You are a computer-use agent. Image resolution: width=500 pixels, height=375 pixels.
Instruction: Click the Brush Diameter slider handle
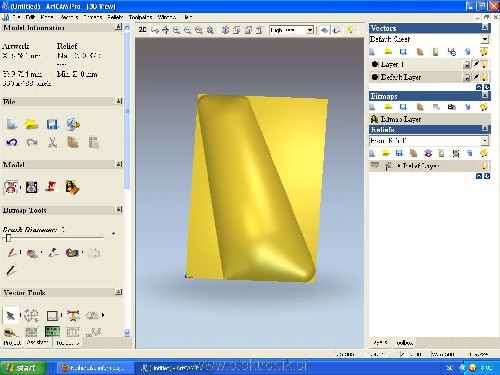(8, 238)
